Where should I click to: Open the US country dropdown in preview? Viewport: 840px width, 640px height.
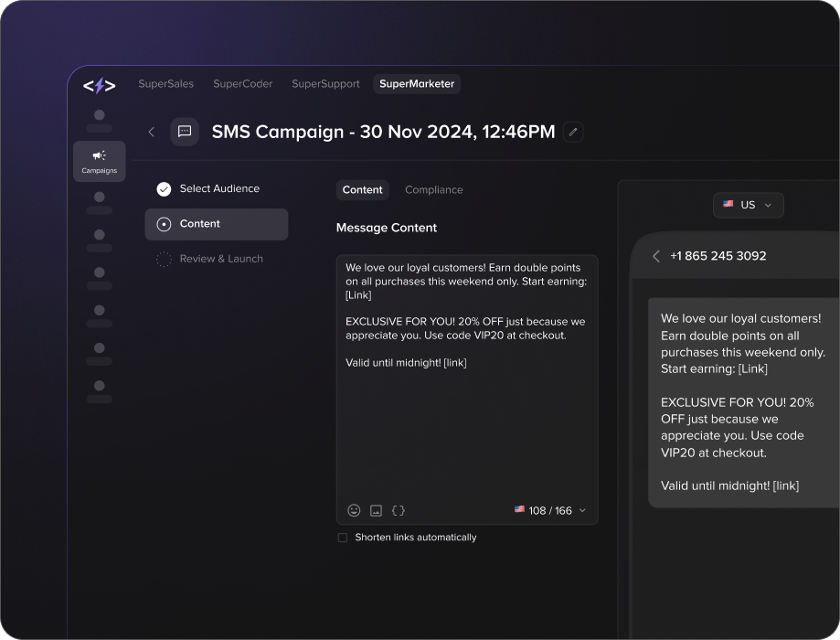[748, 205]
